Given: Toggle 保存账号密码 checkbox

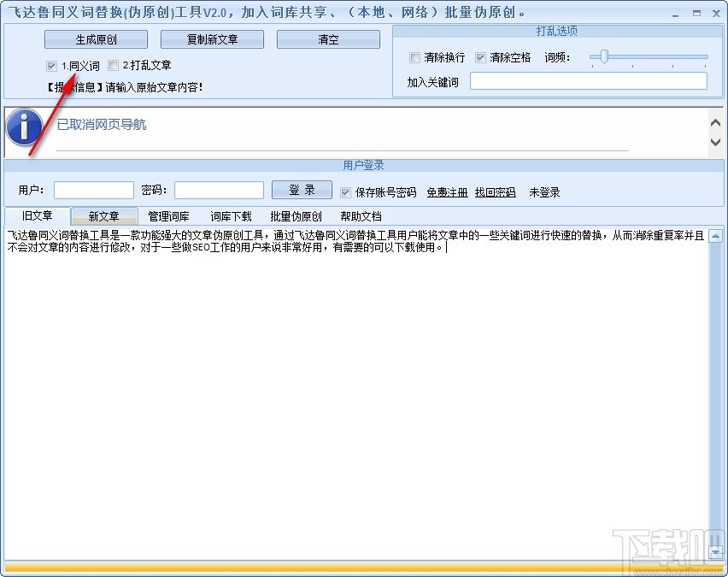Looking at the screenshot, I should click(x=345, y=192).
